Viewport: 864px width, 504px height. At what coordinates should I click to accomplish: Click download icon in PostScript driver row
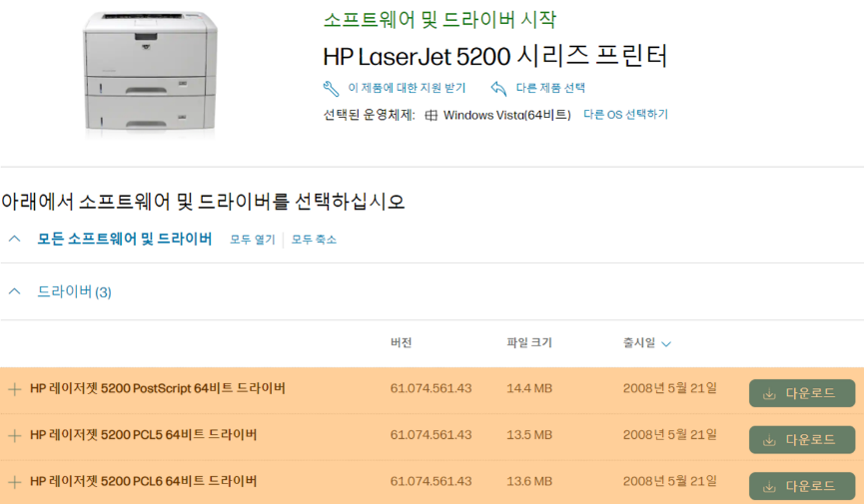click(x=769, y=393)
